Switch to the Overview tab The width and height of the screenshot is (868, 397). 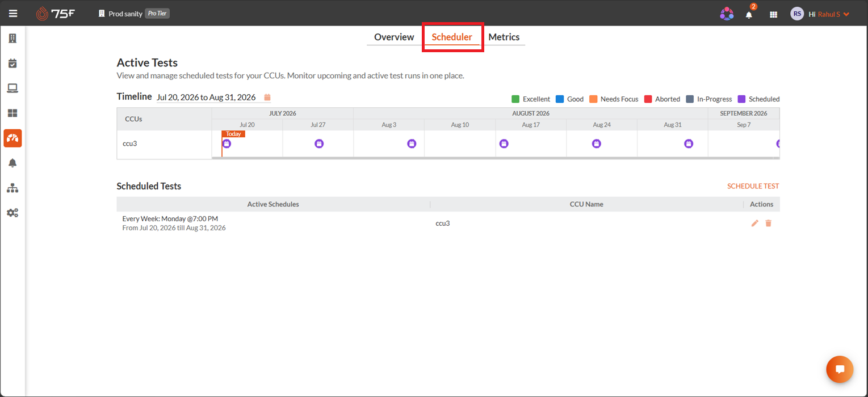coord(394,37)
